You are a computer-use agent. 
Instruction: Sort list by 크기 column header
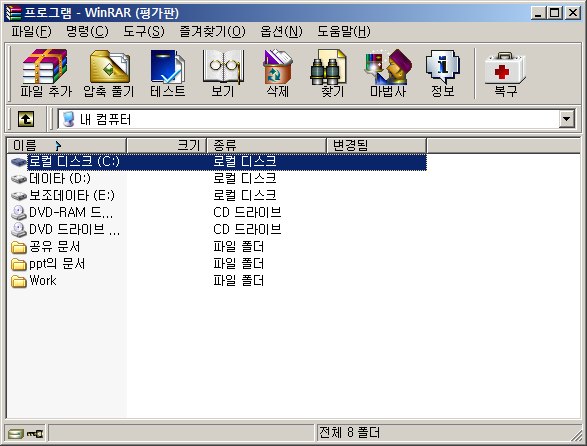167,145
